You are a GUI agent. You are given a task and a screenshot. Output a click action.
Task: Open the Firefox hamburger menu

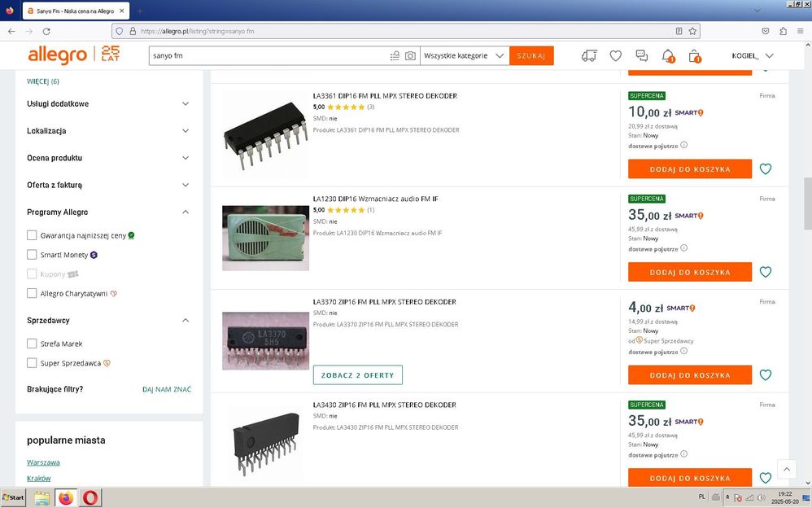pyautogui.click(x=800, y=31)
